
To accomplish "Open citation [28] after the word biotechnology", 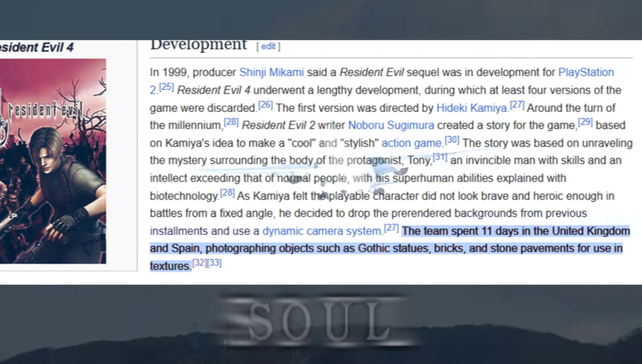I will pyautogui.click(x=227, y=193).
